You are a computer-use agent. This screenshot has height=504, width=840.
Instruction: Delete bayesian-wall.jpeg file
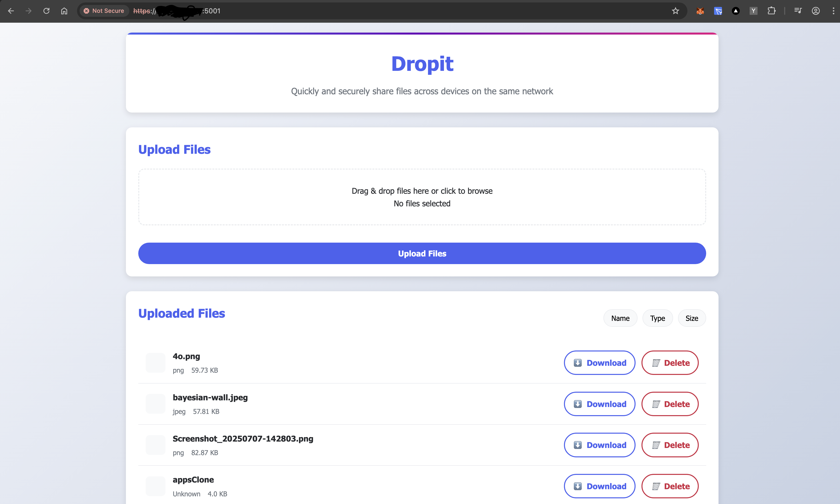point(670,404)
